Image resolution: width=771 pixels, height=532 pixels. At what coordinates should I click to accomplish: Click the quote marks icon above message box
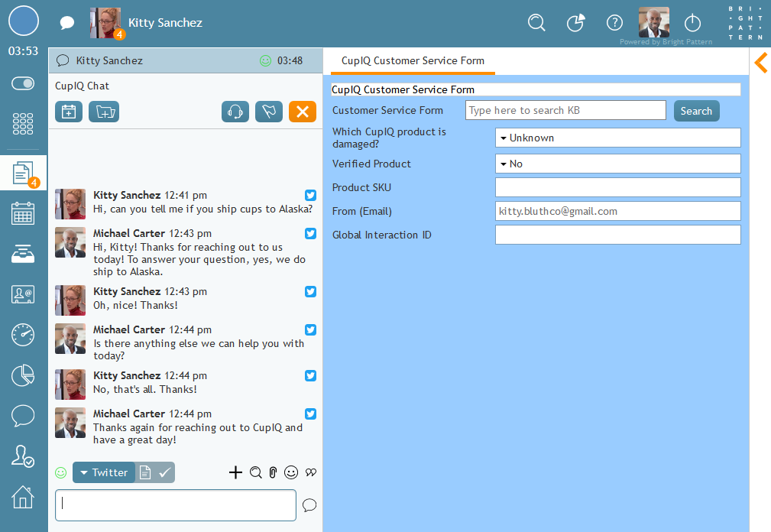311,472
